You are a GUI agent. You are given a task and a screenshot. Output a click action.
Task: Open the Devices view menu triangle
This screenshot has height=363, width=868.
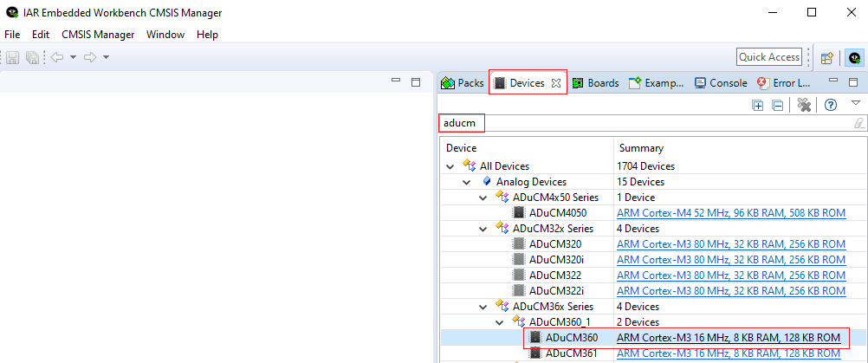coord(856,102)
